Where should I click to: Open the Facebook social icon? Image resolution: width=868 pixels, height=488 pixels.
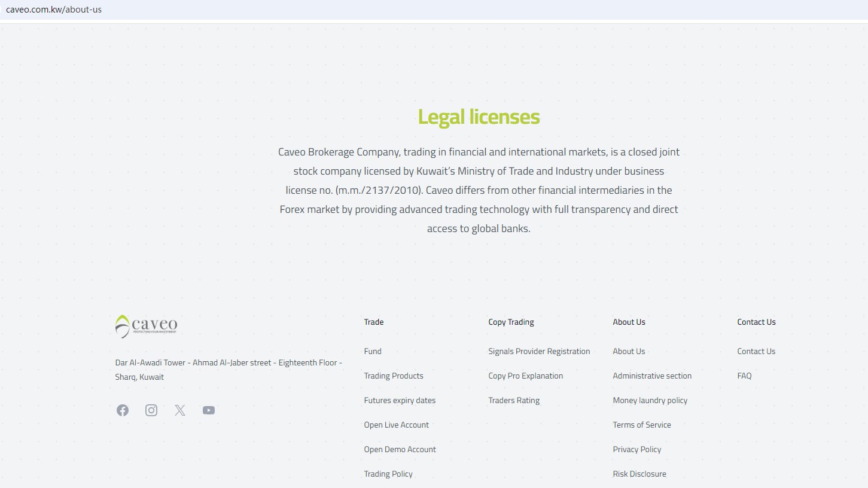pos(123,410)
